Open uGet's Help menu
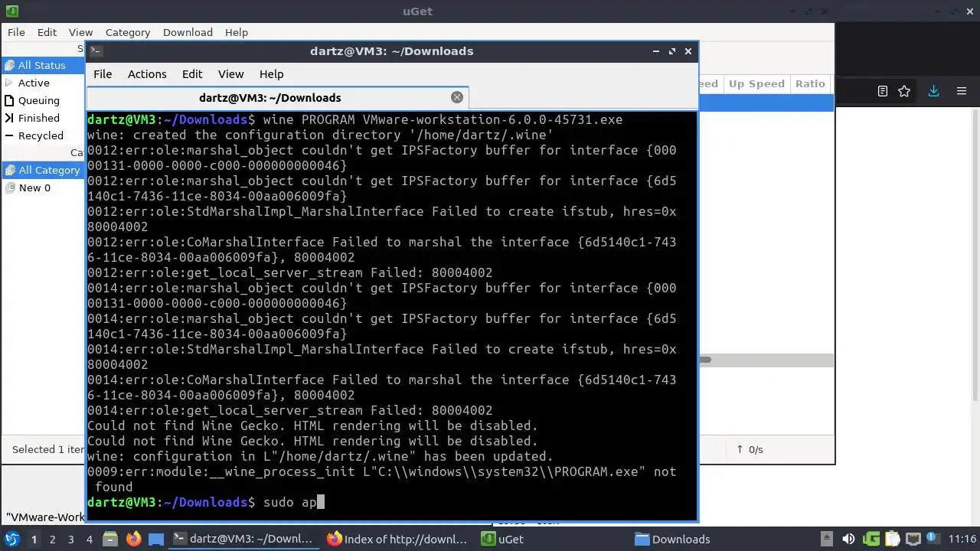The image size is (980, 551). 237,32
